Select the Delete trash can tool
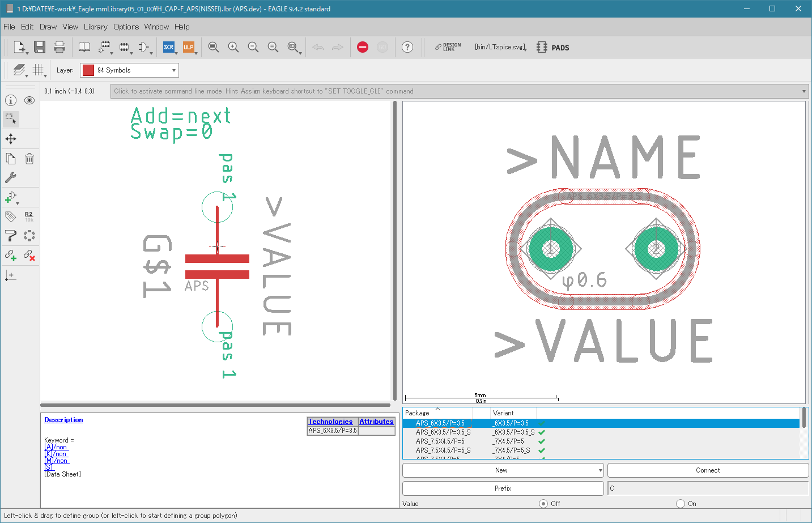 [29, 159]
